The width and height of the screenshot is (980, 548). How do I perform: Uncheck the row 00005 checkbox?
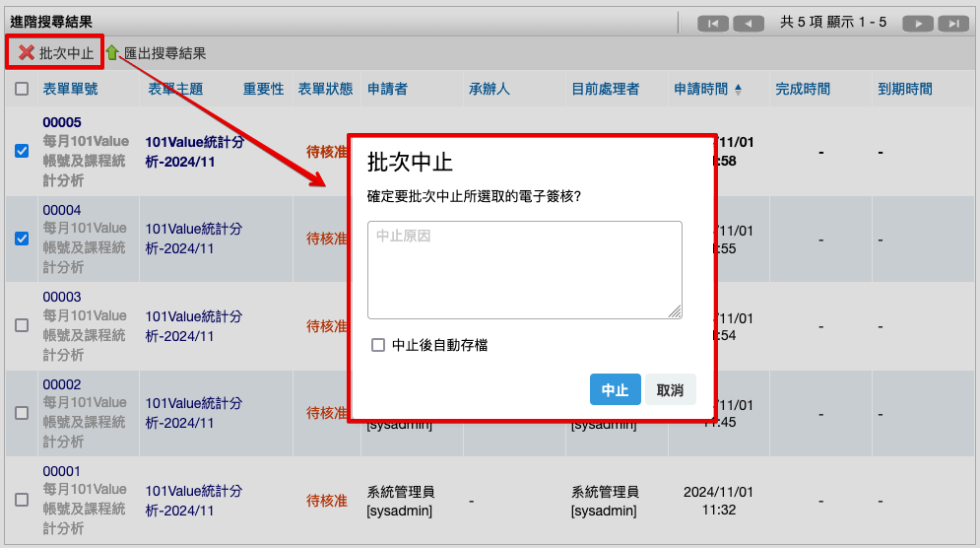(22, 151)
